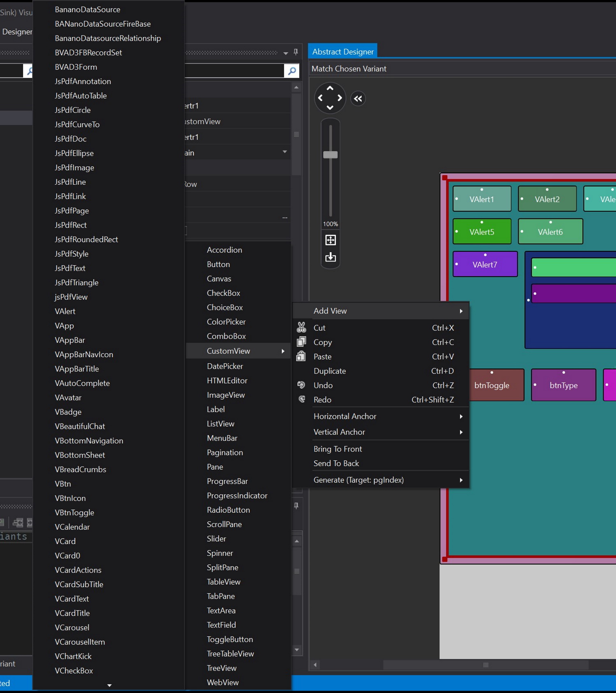This screenshot has width=616, height=693.
Task: Click the pan up arrow in designer
Action: pos(330,88)
